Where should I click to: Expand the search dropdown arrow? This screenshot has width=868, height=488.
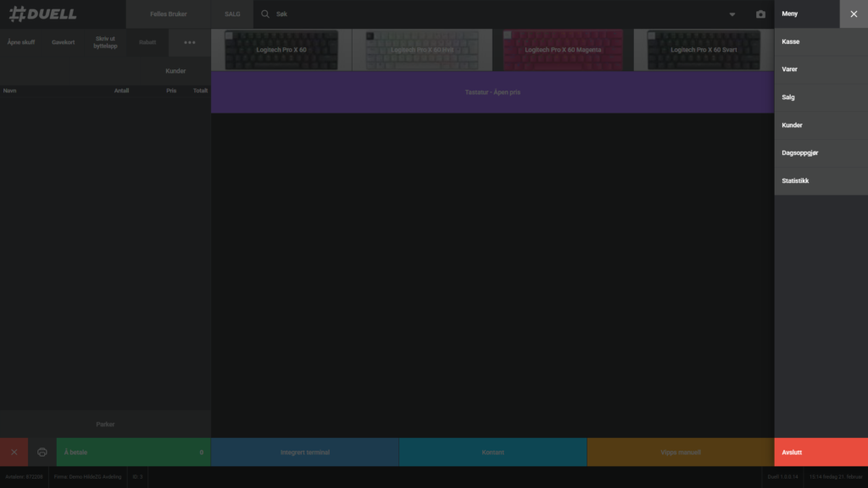(732, 14)
